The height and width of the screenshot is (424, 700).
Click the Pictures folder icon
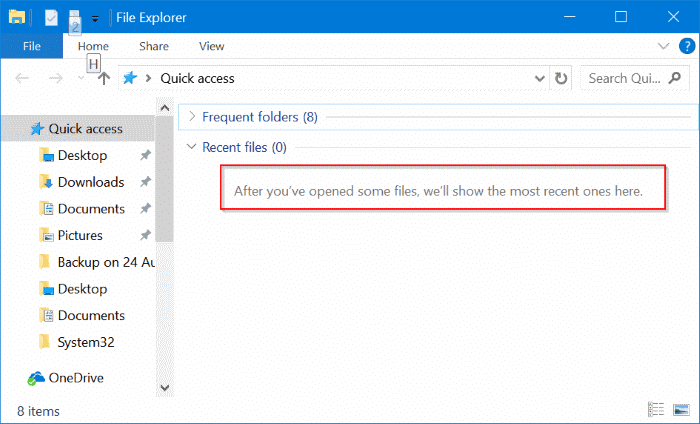coord(46,235)
